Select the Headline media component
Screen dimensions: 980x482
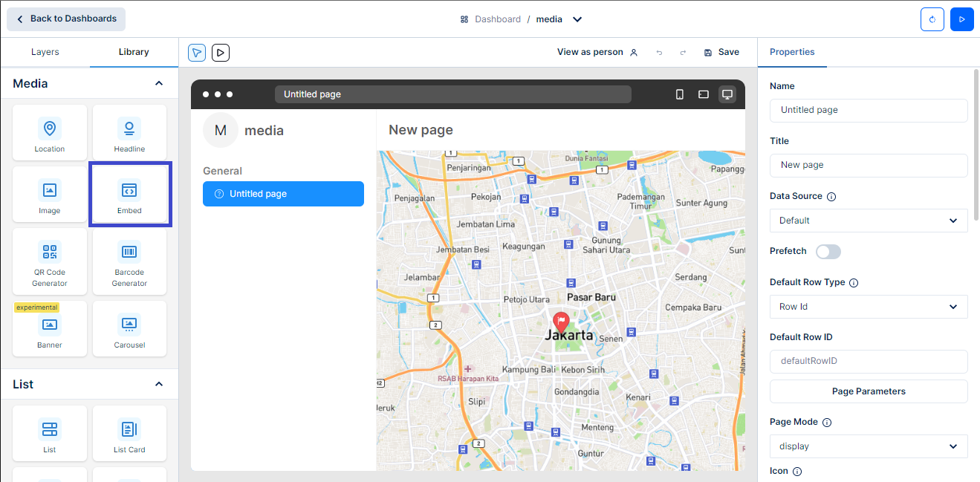click(x=129, y=133)
